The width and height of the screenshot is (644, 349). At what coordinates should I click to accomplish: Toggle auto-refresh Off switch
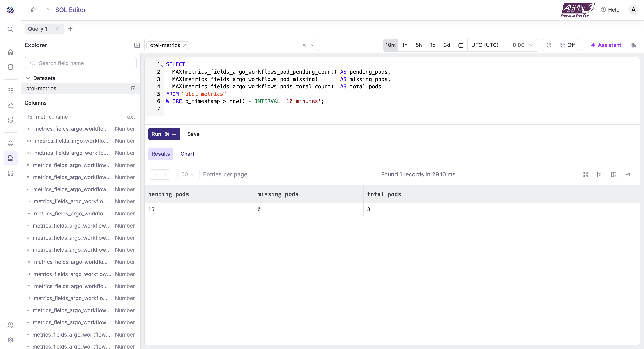(568, 45)
